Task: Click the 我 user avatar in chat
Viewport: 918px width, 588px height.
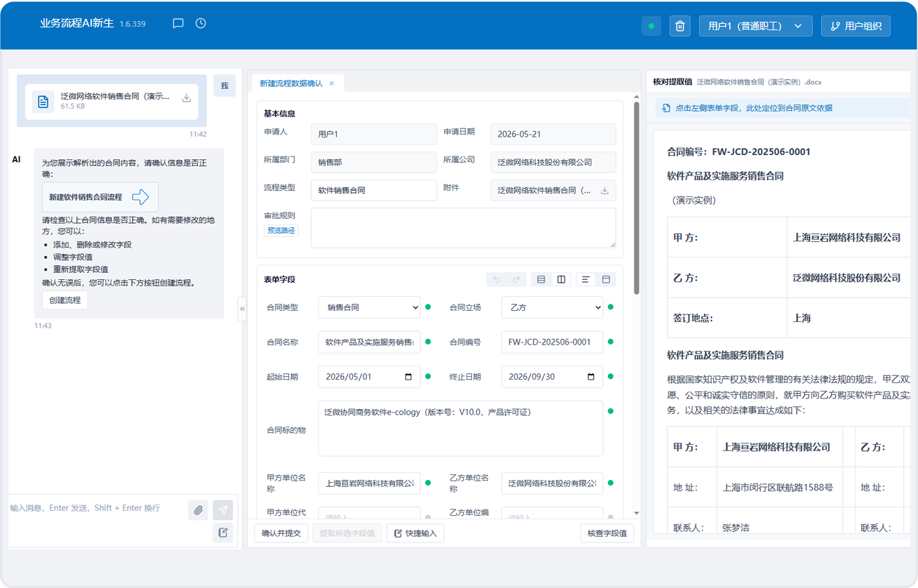Action: [x=225, y=86]
